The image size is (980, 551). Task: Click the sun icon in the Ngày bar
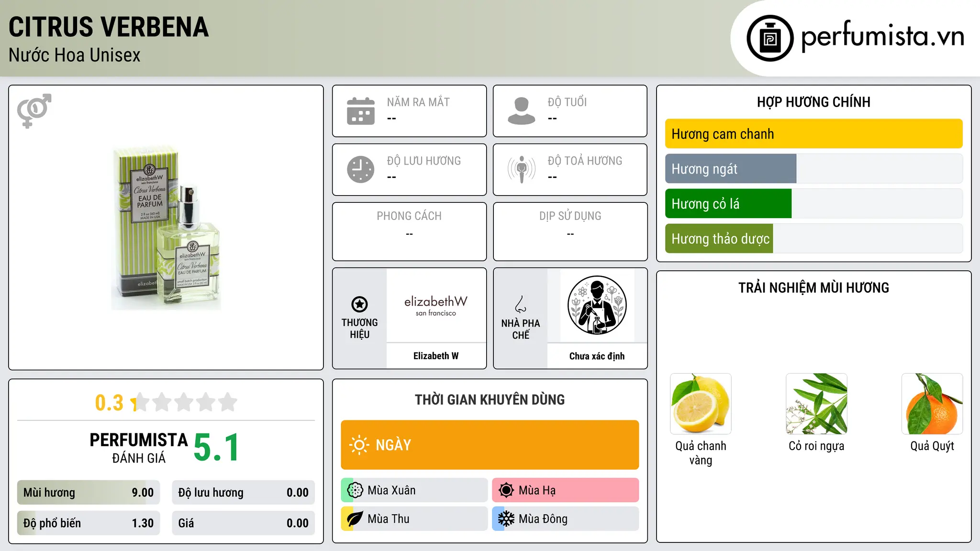359,445
